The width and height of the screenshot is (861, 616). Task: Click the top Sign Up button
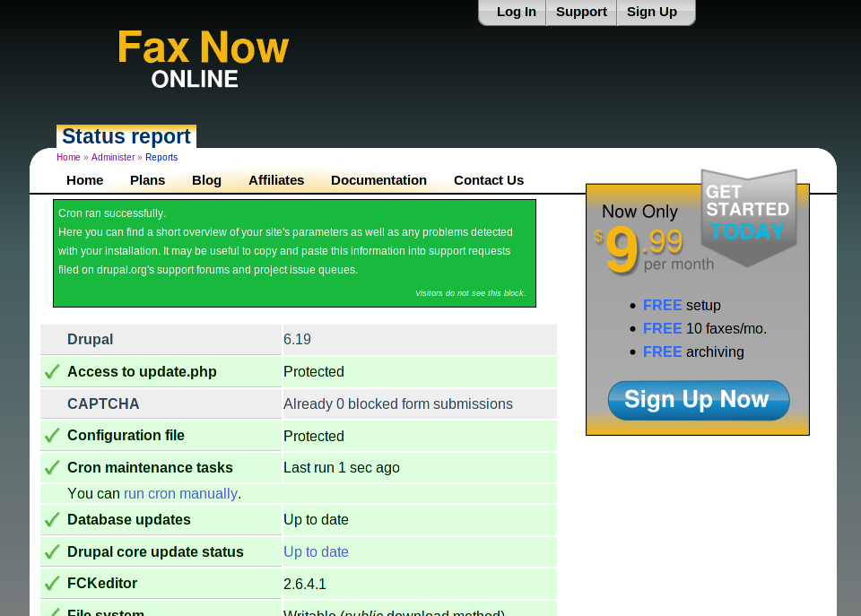click(x=652, y=12)
